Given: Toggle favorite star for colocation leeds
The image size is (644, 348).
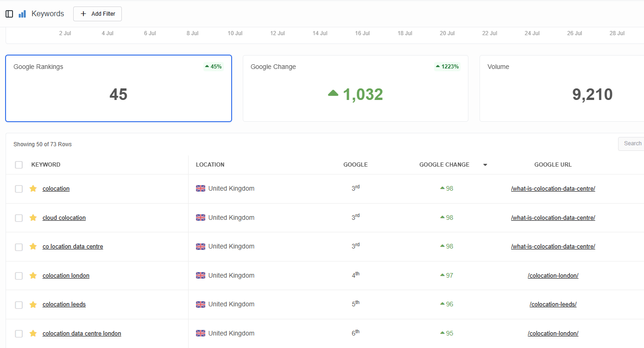Looking at the screenshot, I should point(33,304).
